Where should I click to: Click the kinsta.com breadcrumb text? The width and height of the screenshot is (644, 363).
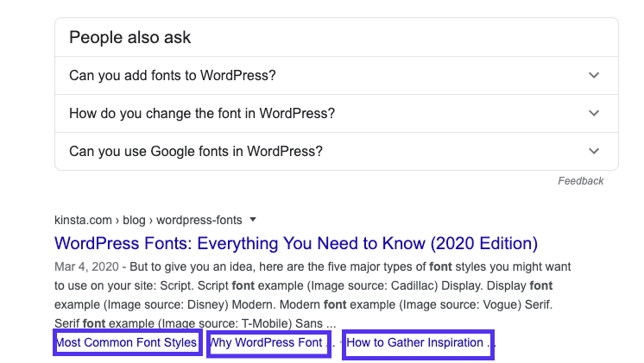(x=85, y=220)
